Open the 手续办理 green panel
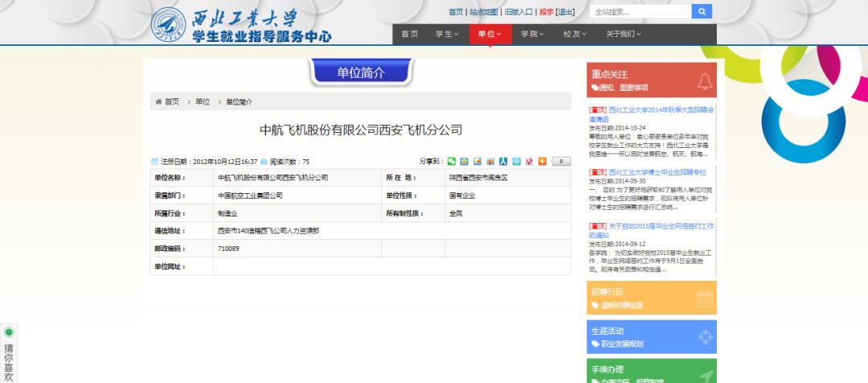 (652, 371)
